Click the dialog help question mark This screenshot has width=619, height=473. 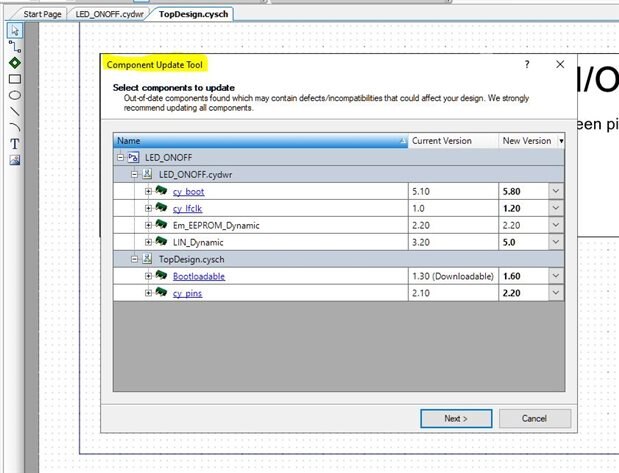[526, 64]
